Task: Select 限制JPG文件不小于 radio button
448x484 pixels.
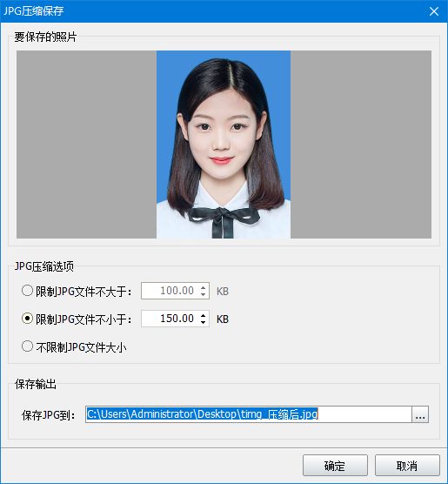Action: 27,319
